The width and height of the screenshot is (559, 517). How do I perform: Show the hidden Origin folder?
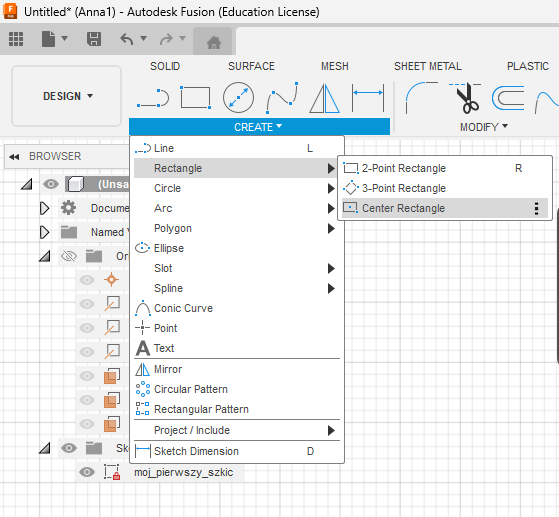point(69,256)
